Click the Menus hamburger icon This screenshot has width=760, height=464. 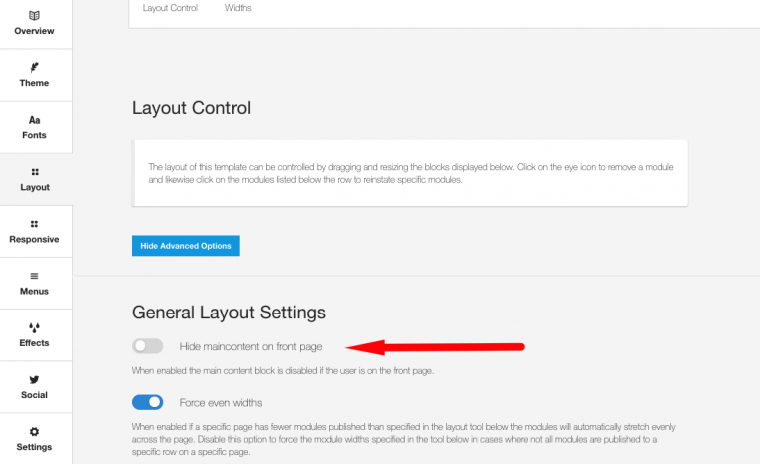point(35,276)
